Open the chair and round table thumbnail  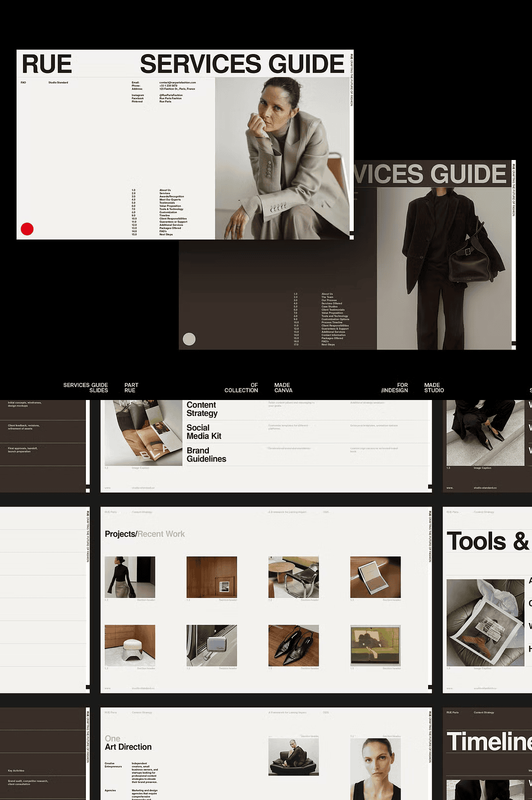pos(293,577)
